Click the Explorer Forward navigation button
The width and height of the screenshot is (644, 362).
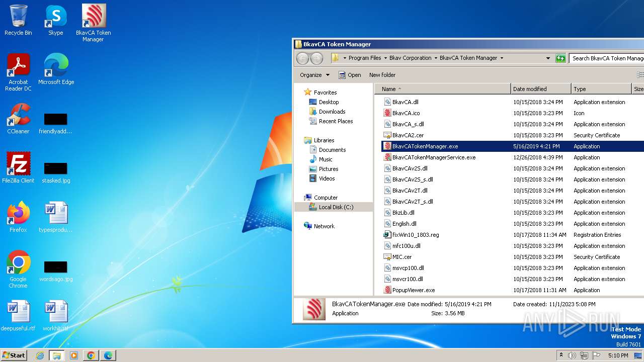pyautogui.click(x=316, y=58)
